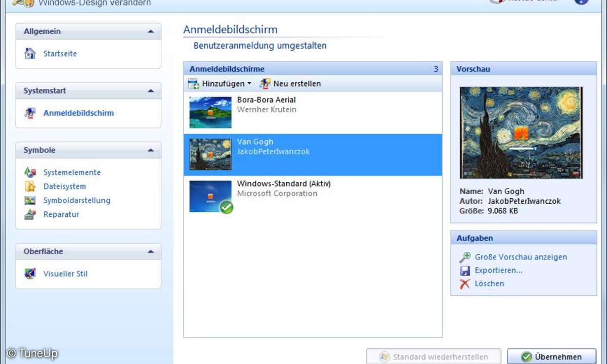Click the Exportieren... link
Image resolution: width=607 pixels, height=364 pixels.
pos(499,270)
